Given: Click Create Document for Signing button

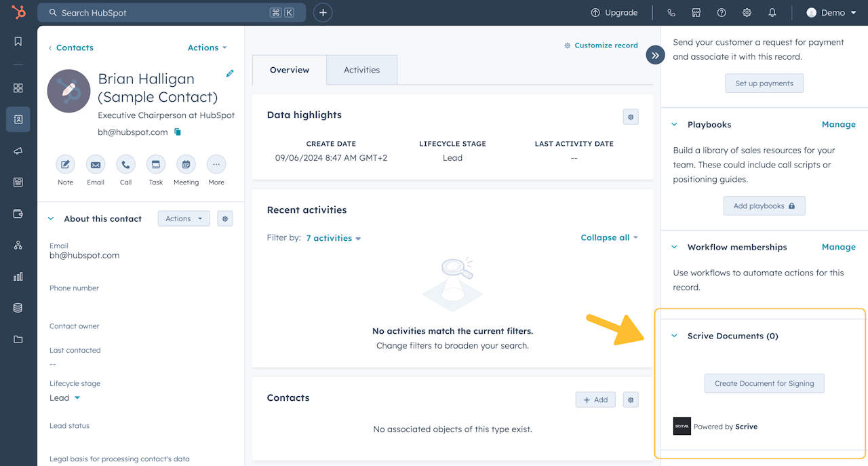Looking at the screenshot, I should point(764,383).
